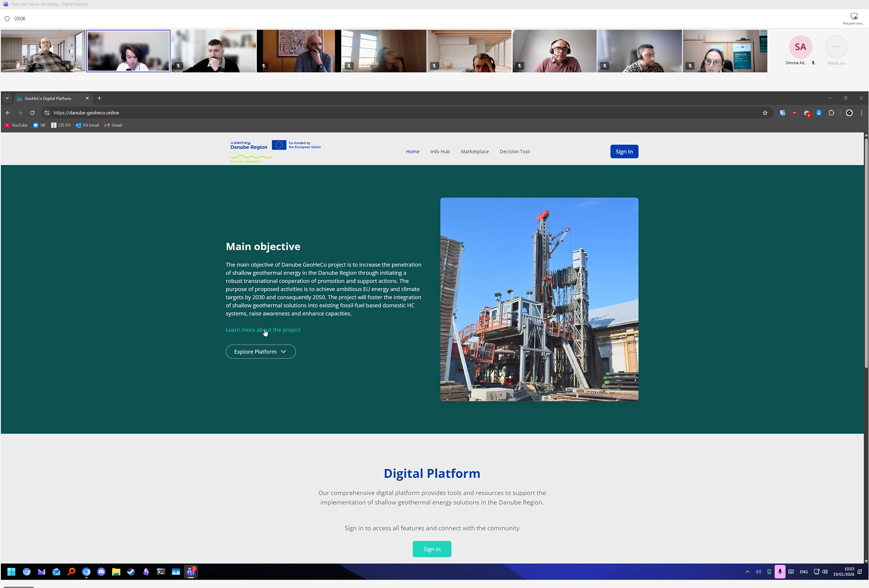
Task: Open the Bitwarden extension icon
Action: [x=782, y=113]
